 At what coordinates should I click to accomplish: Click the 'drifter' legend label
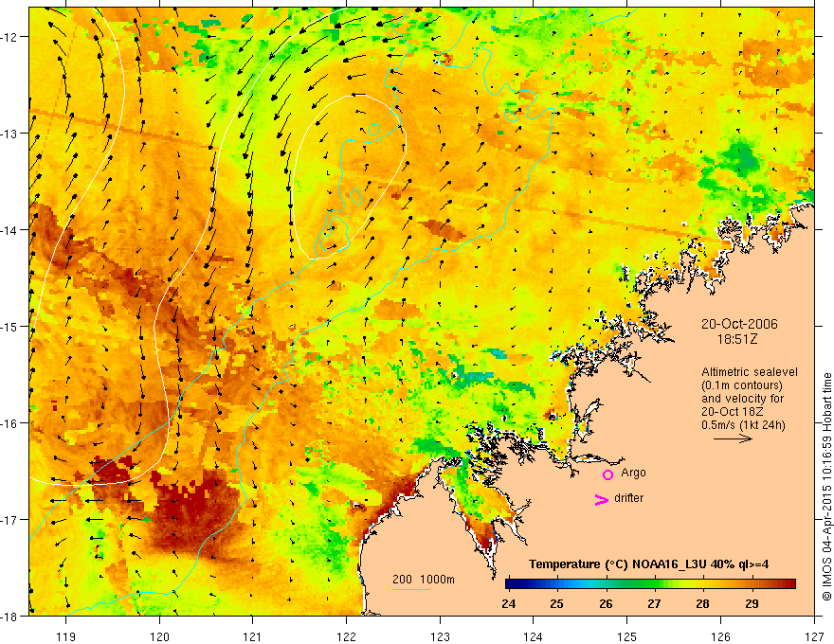pos(628,498)
